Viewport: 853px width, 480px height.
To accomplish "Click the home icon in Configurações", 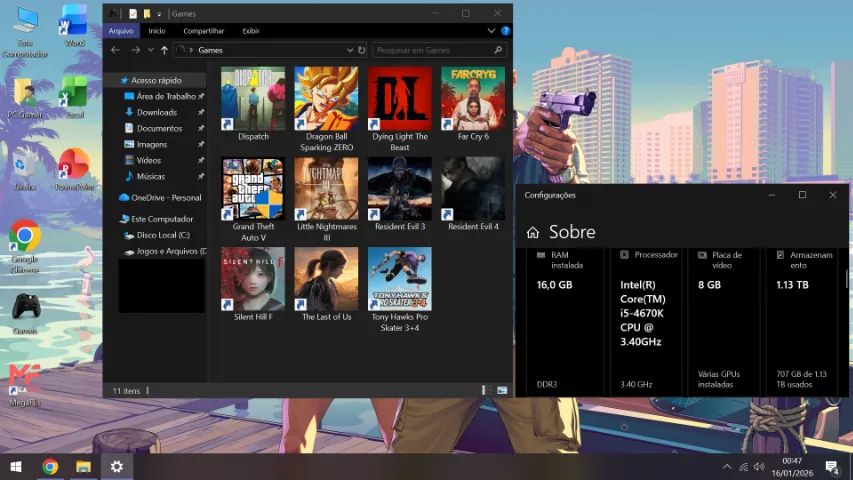I will [533, 232].
